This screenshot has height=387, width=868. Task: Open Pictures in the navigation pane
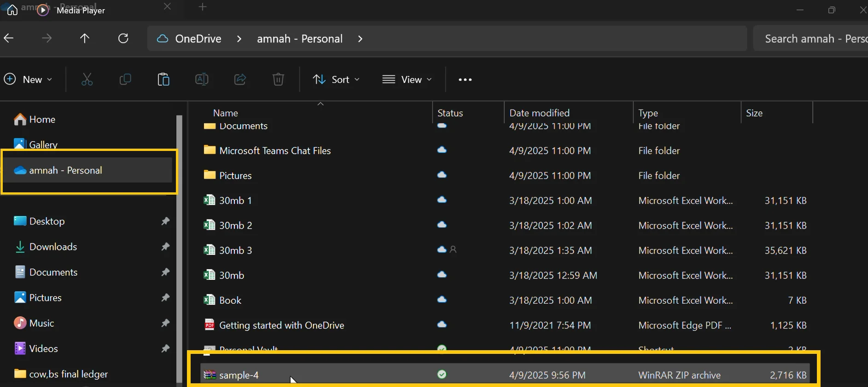[x=38, y=298]
